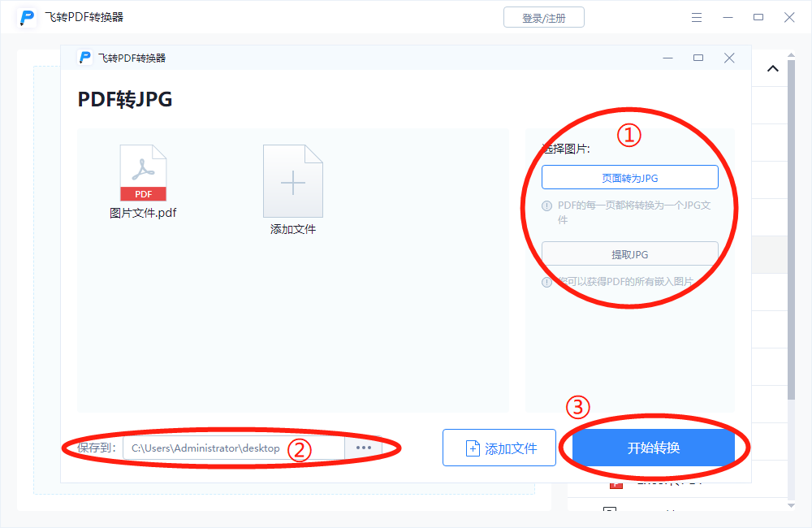Click the 保存到 path input field
The height and width of the screenshot is (528, 812).
234,448
